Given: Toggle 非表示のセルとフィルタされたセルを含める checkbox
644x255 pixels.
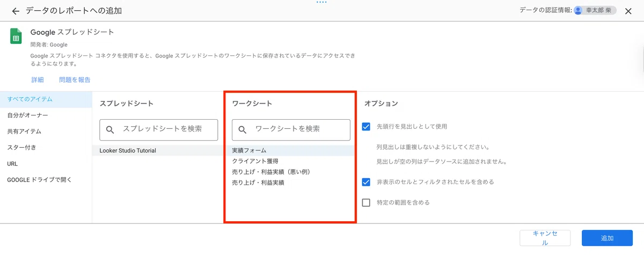Looking at the screenshot, I should click(366, 182).
